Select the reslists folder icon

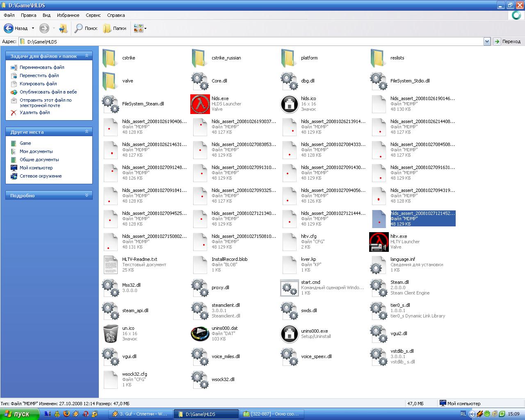379,58
